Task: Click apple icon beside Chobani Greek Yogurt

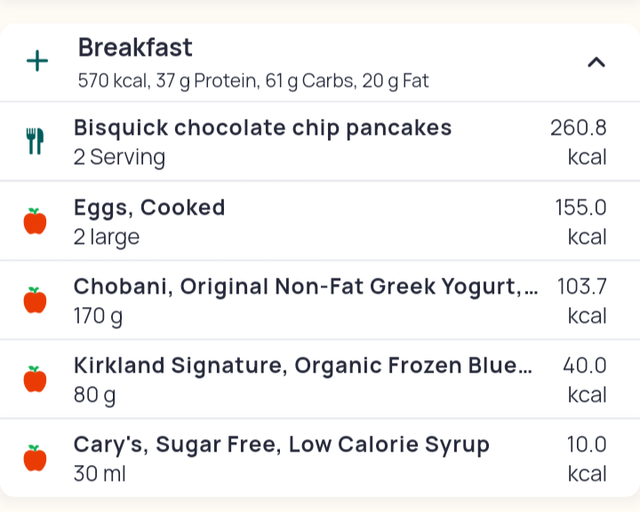Action: click(x=35, y=300)
